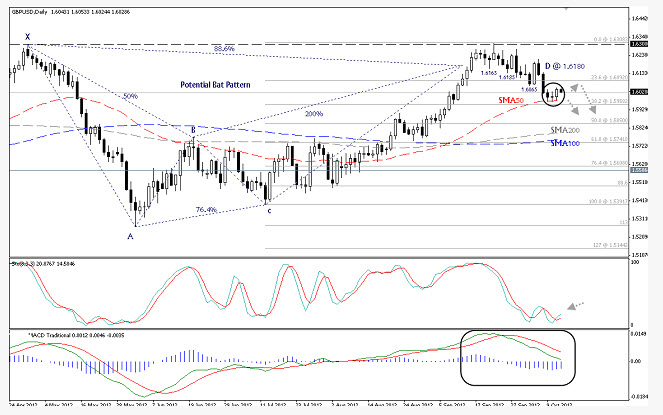
Task: Select the red 'SMA50' label
Action: tap(511, 100)
